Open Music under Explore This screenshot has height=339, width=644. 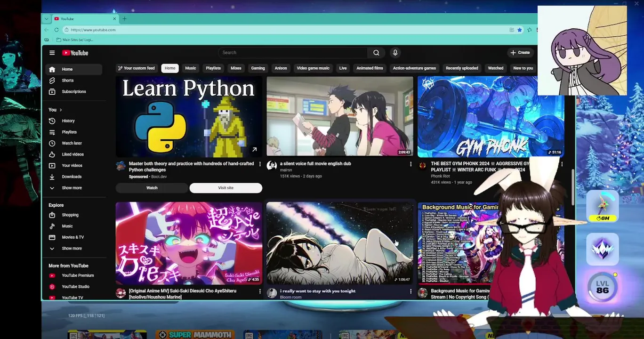click(74, 226)
